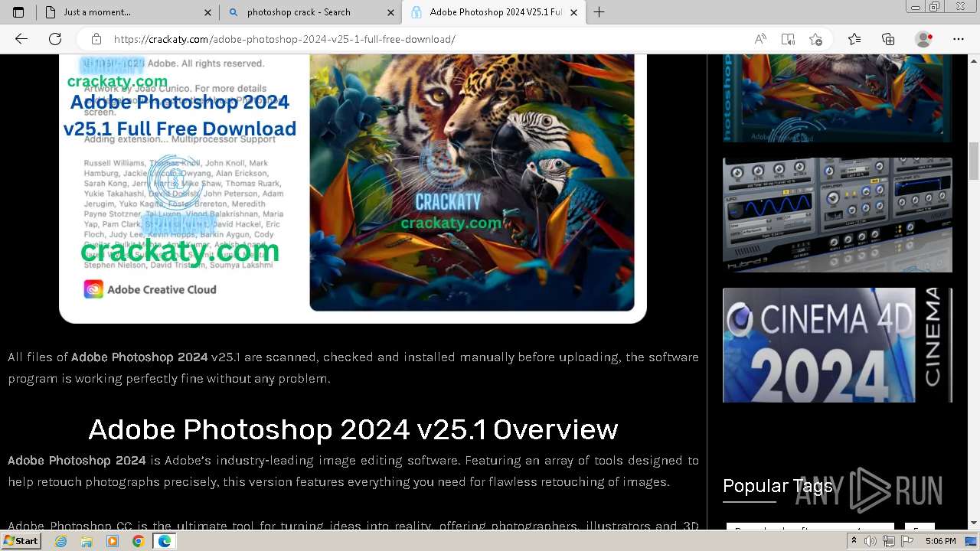Open the Cinema 4D 2024 thumbnail
This screenshot has height=551, width=980.
tap(838, 345)
